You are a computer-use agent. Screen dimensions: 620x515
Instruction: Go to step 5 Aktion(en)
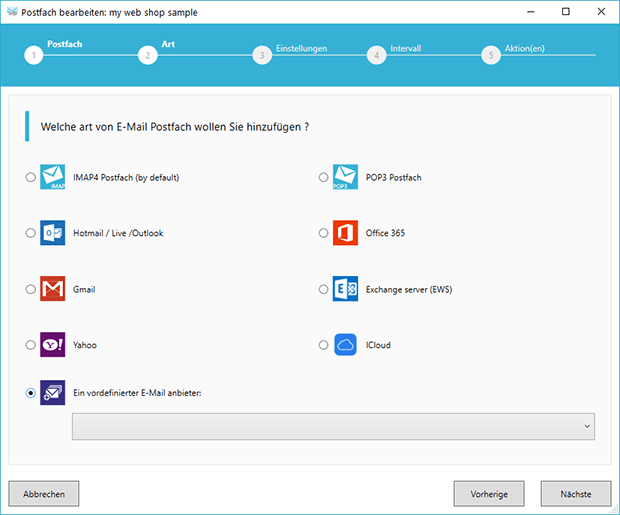click(491, 55)
